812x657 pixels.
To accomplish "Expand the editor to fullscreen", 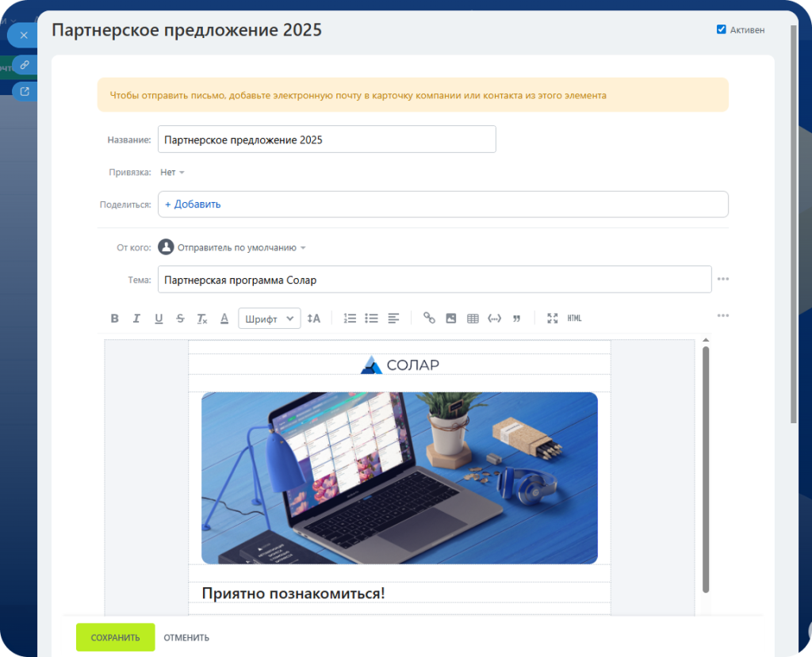I will [x=553, y=319].
